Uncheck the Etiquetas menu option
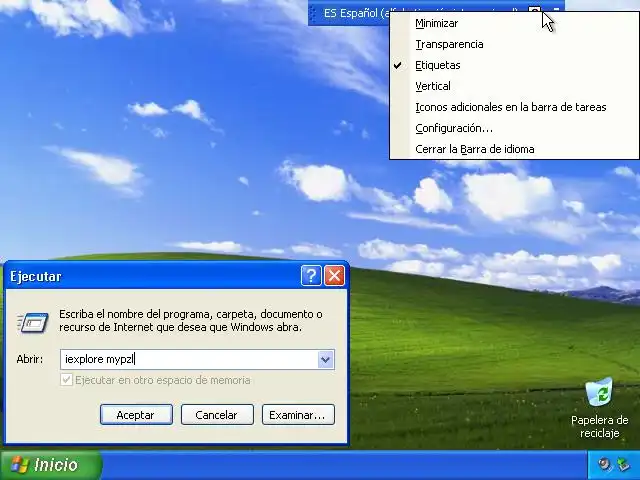The height and width of the screenshot is (480, 640). click(x=514, y=65)
